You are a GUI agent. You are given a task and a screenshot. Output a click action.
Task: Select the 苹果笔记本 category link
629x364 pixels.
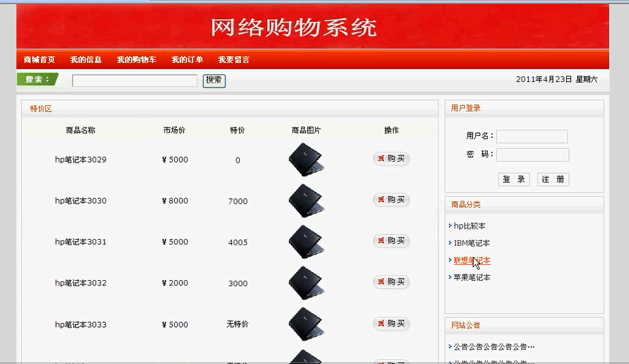tap(472, 277)
